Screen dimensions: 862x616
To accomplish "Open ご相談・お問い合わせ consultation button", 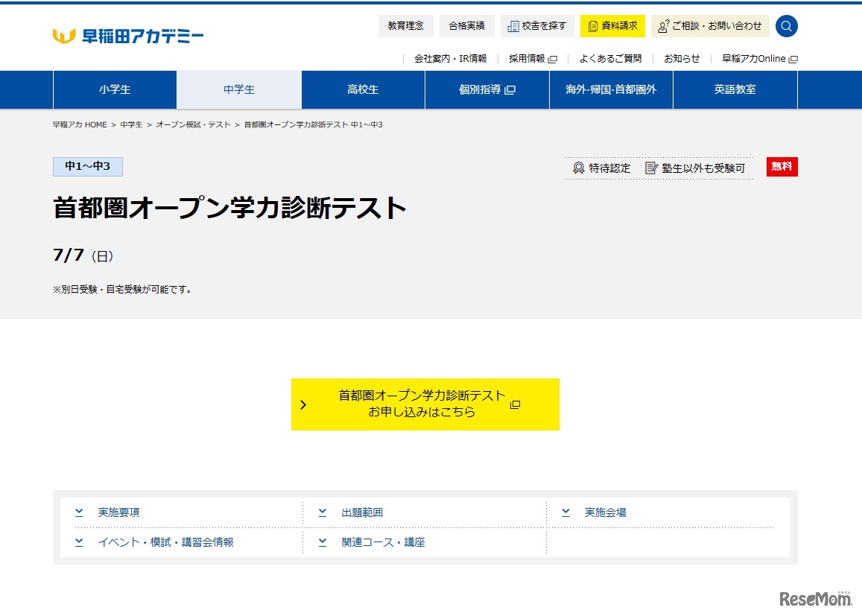I will [x=709, y=26].
